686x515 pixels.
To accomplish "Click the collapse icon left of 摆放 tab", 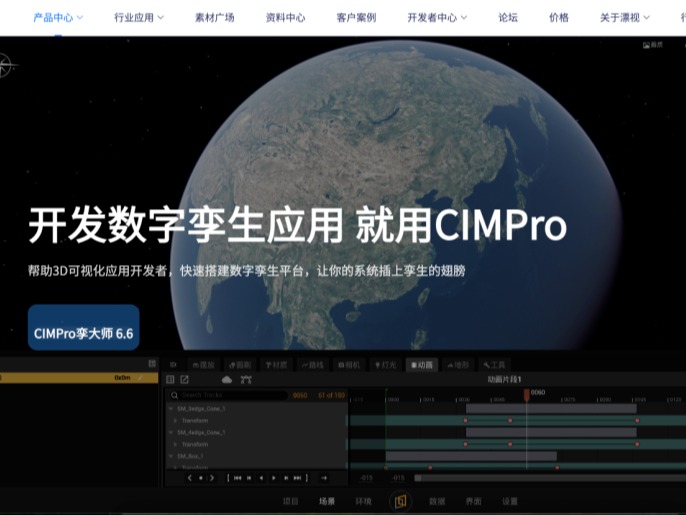I will 173,364.
